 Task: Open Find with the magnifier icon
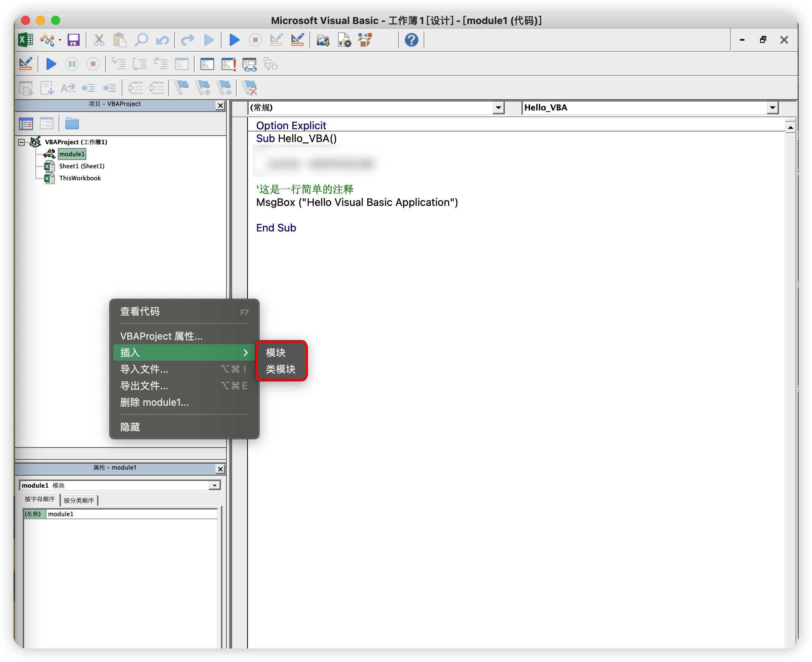tap(141, 40)
